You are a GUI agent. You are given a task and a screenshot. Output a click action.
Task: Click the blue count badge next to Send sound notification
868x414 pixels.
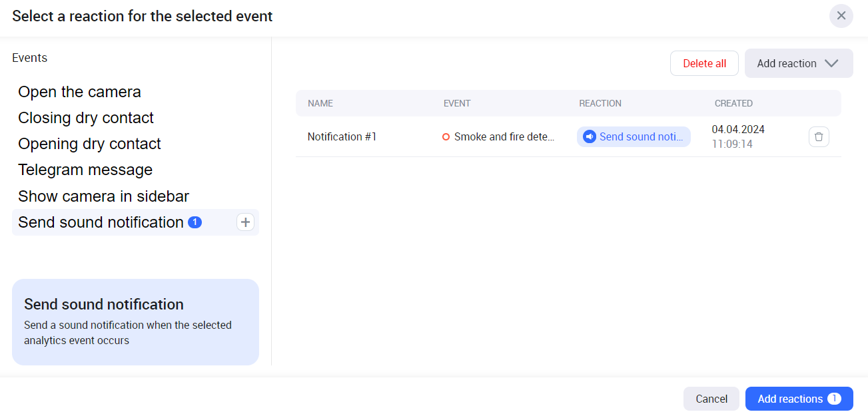click(x=195, y=222)
